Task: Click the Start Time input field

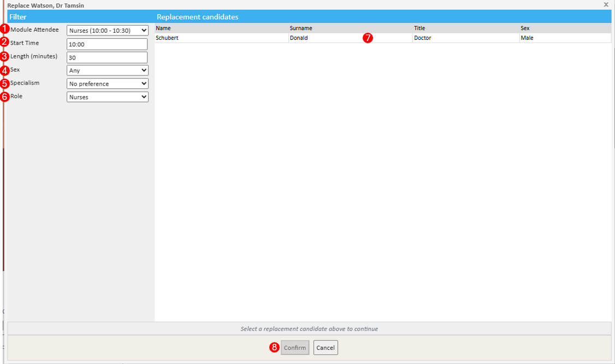Action: click(107, 44)
